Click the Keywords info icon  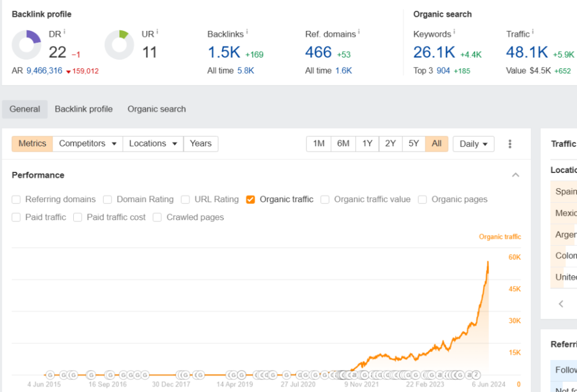454,32
